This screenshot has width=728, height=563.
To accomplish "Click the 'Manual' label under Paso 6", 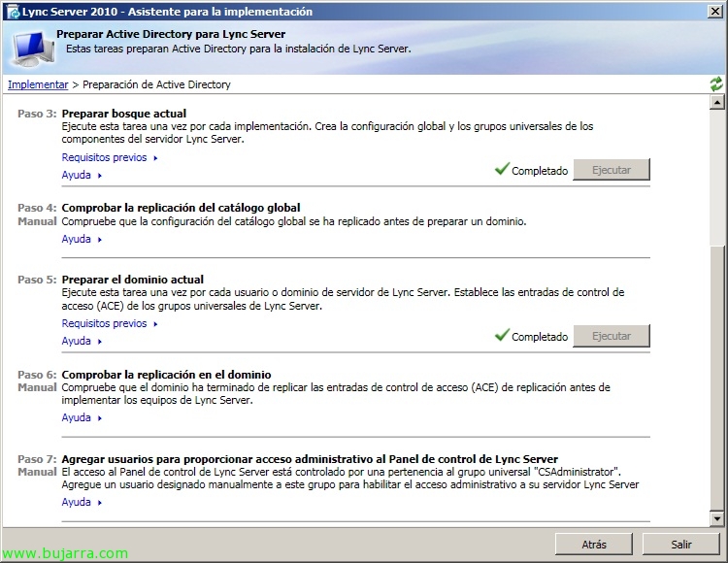I will [37, 387].
